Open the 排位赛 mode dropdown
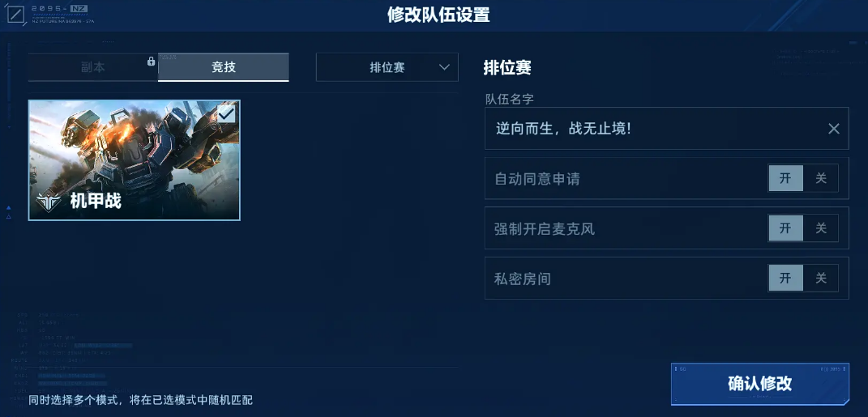Screen dimensions: 868x417 click(x=387, y=67)
